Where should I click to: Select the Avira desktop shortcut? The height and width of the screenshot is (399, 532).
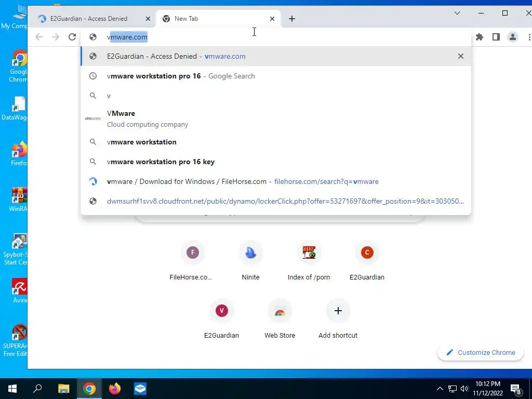pyautogui.click(x=20, y=291)
